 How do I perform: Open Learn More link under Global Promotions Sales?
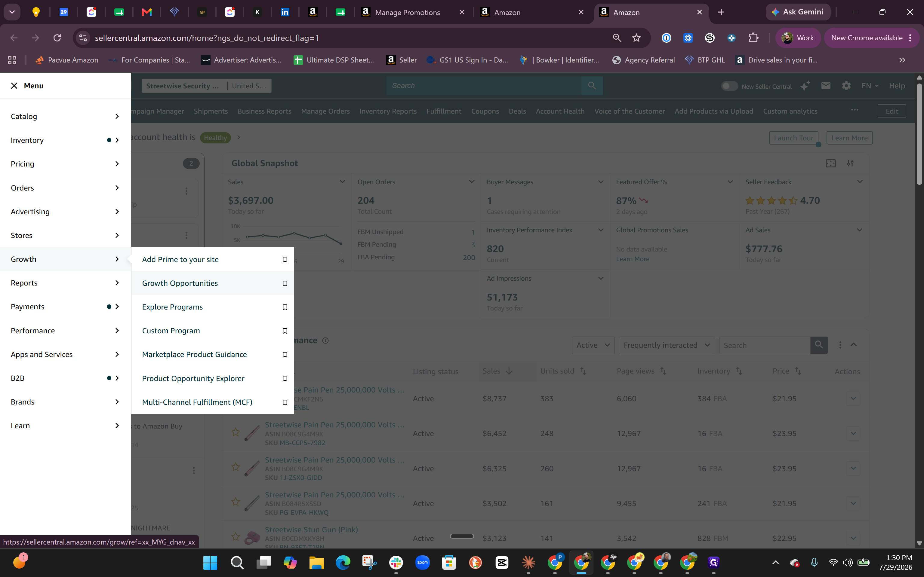pyautogui.click(x=632, y=259)
